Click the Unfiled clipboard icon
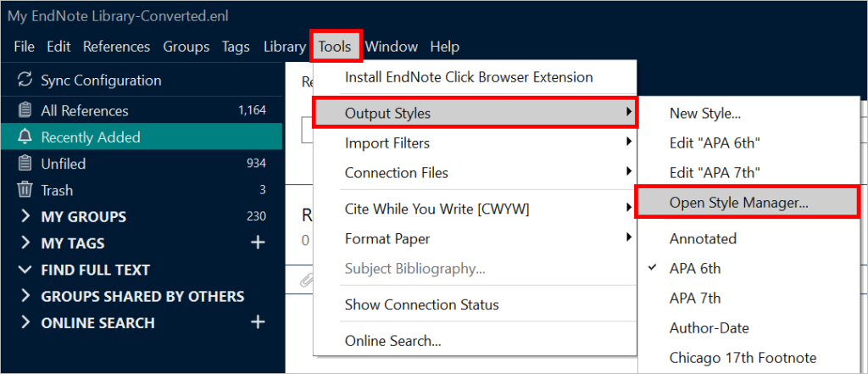 coord(25,164)
